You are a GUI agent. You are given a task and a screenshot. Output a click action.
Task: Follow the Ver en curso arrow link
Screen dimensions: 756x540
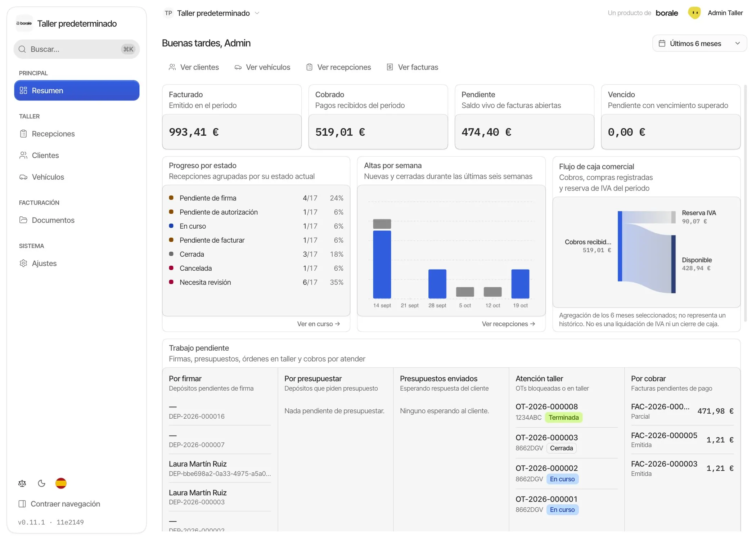tap(319, 324)
